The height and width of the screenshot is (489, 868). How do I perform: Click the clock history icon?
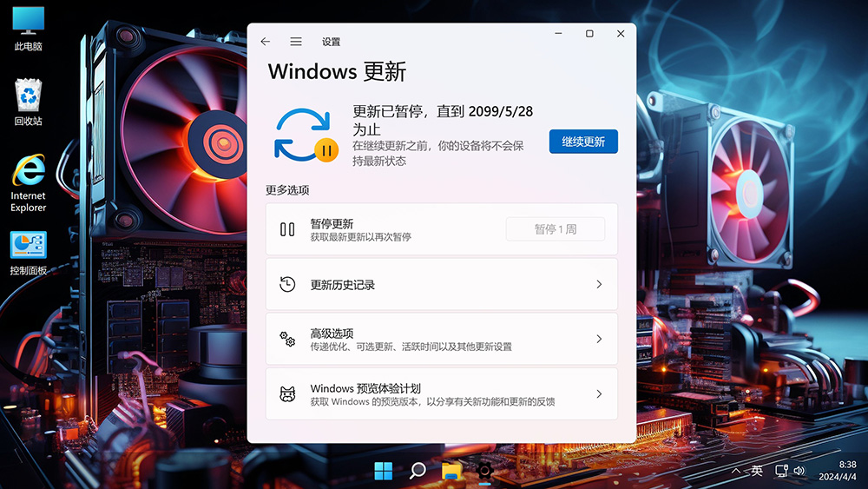click(x=287, y=285)
